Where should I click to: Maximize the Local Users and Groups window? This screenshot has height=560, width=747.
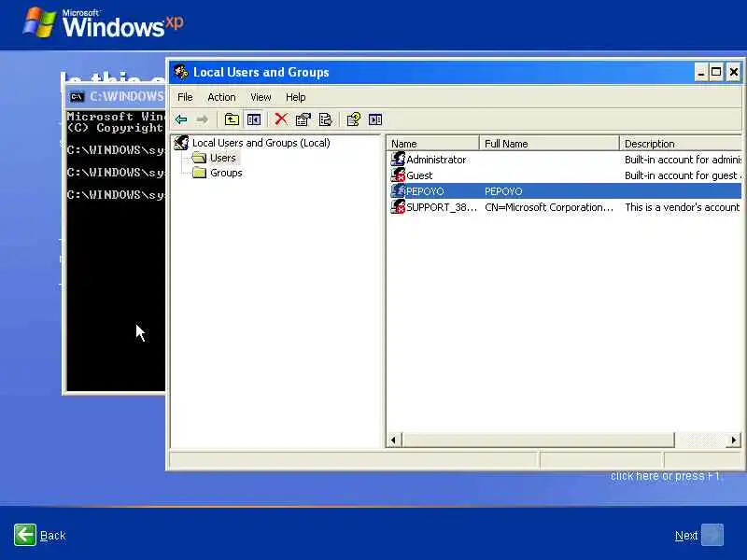(x=716, y=73)
